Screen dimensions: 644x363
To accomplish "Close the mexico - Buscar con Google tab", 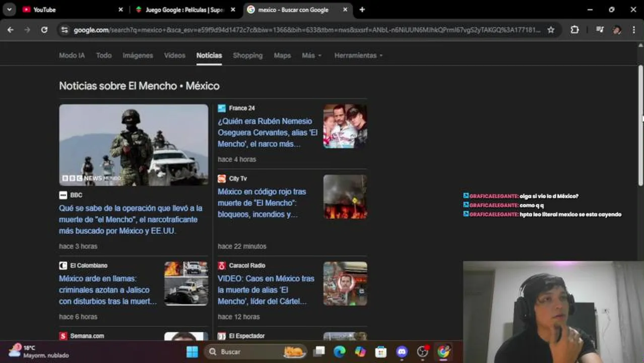I will pos(345,10).
